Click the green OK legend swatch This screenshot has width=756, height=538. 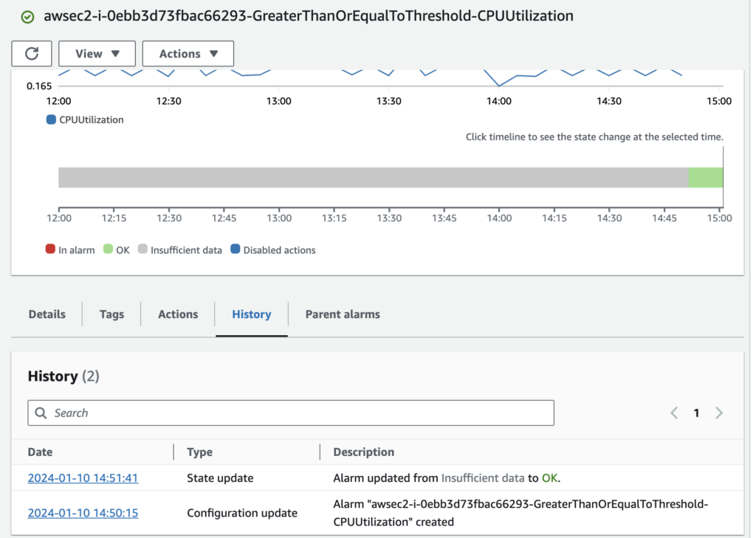coord(108,250)
